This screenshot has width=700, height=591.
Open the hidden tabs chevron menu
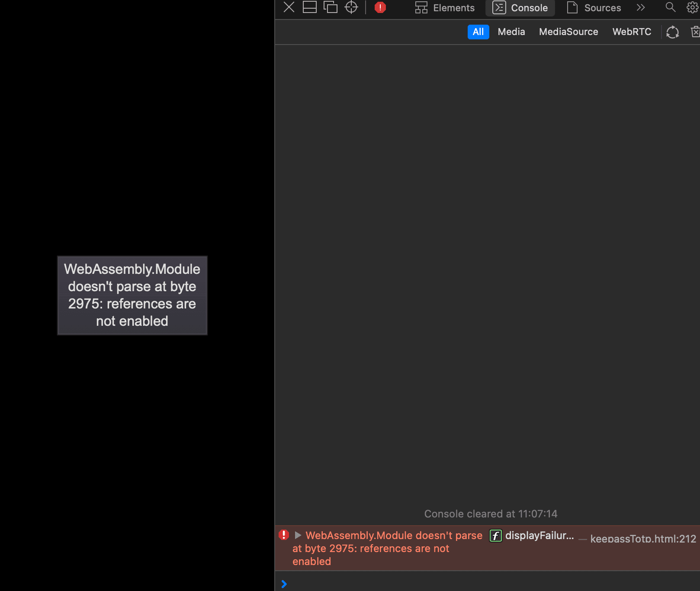(x=640, y=7)
